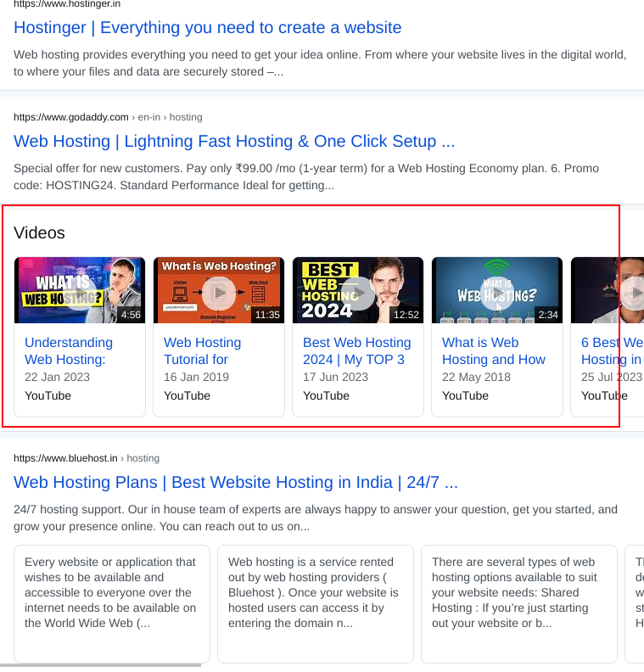644x672 pixels.
Task: Open 'What is Web Hosting and How' video title
Action: [494, 351]
